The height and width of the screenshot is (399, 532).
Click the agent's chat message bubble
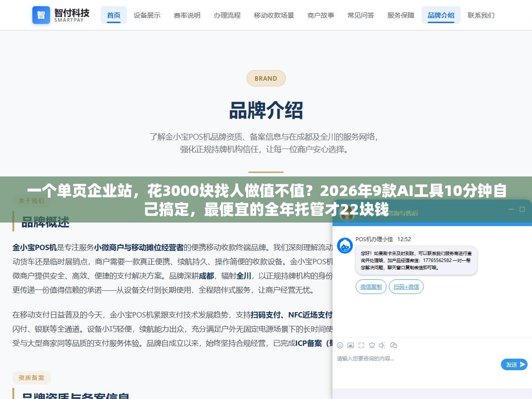(x=416, y=260)
